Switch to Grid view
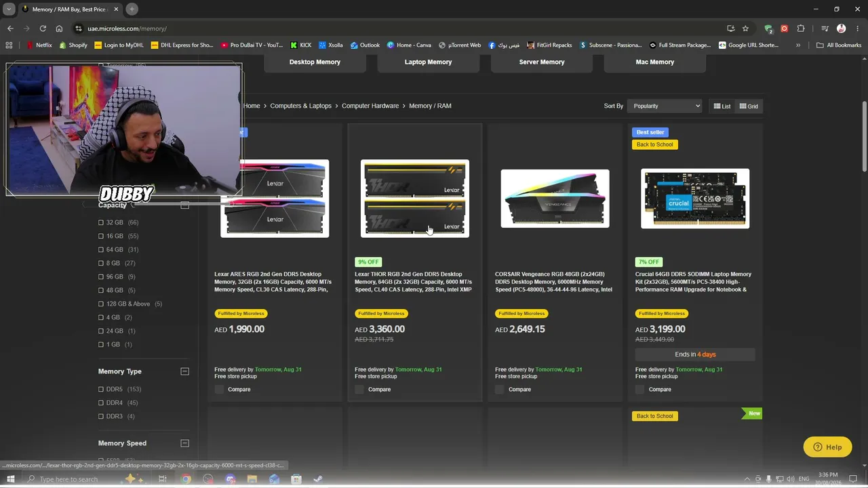The height and width of the screenshot is (488, 868). [x=749, y=106]
